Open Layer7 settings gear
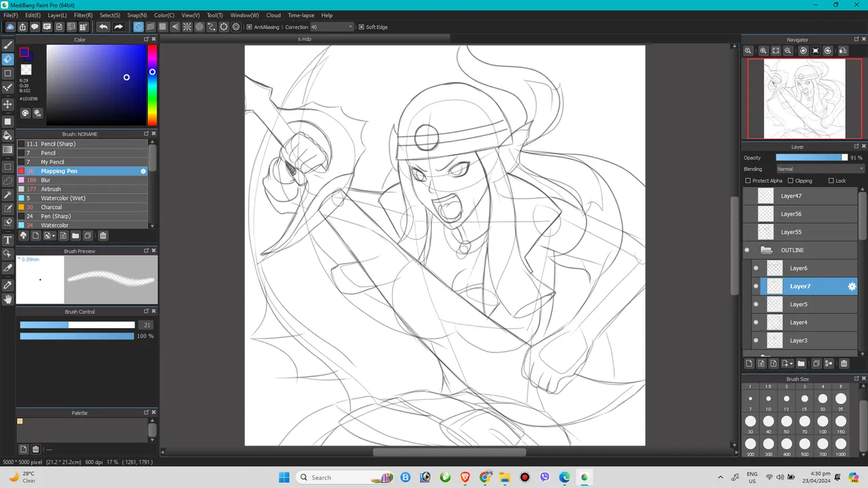Screen dimensions: 868x488 coord(852,287)
